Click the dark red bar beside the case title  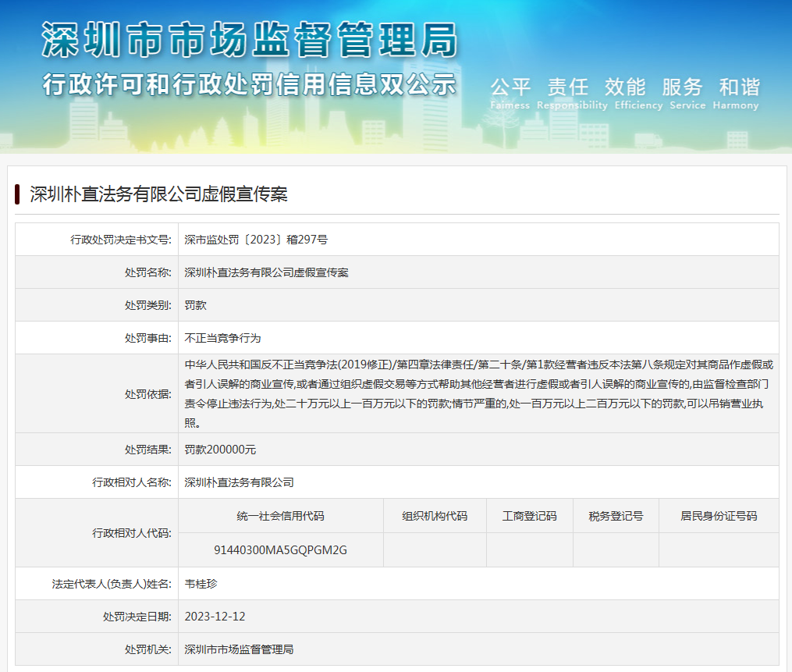(17, 194)
